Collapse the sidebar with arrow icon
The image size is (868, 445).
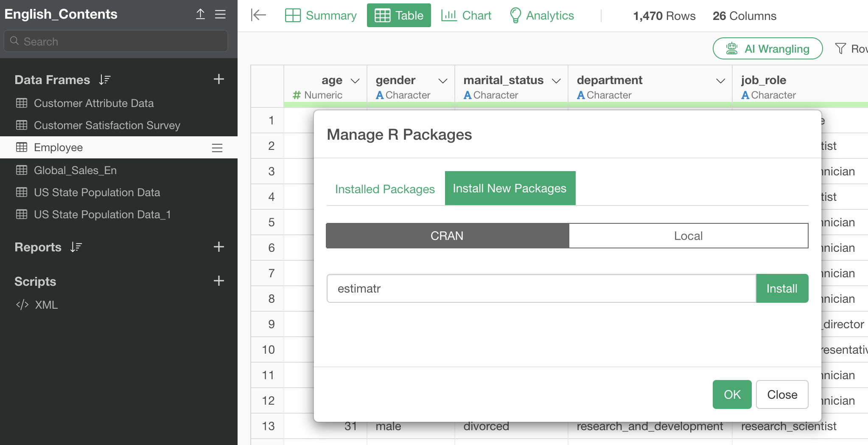coord(258,15)
